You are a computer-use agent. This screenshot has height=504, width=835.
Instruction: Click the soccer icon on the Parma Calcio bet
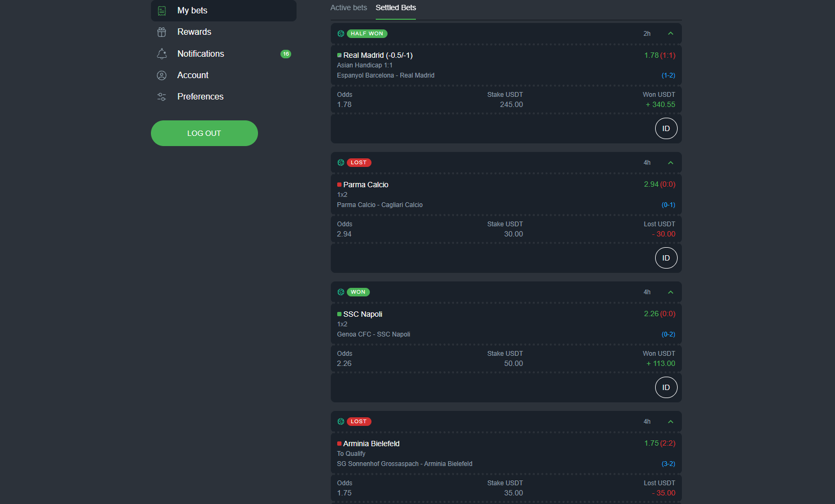click(x=341, y=163)
